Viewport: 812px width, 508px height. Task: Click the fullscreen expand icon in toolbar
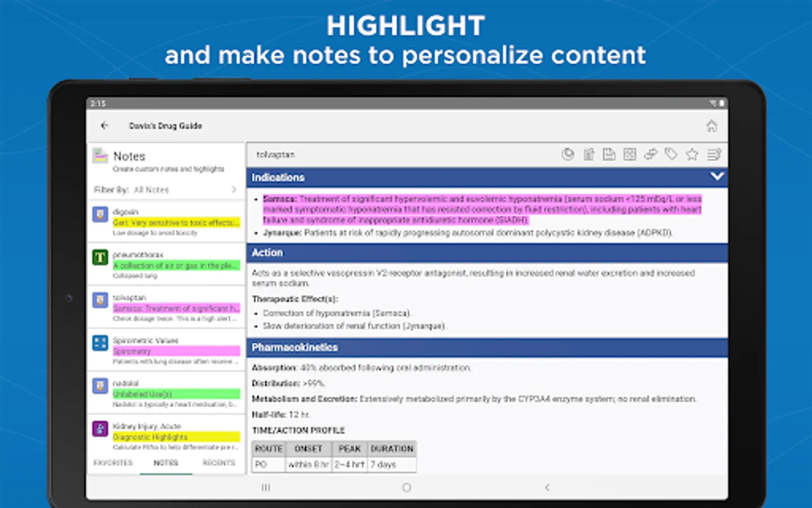630,154
